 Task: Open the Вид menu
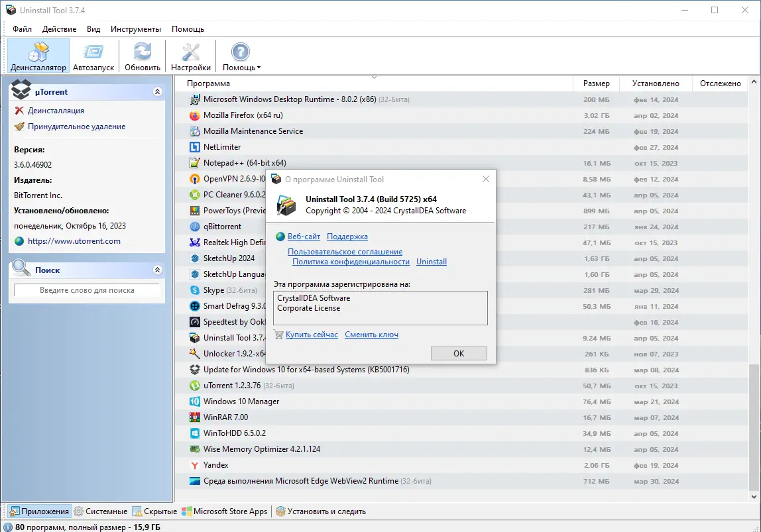(x=93, y=29)
